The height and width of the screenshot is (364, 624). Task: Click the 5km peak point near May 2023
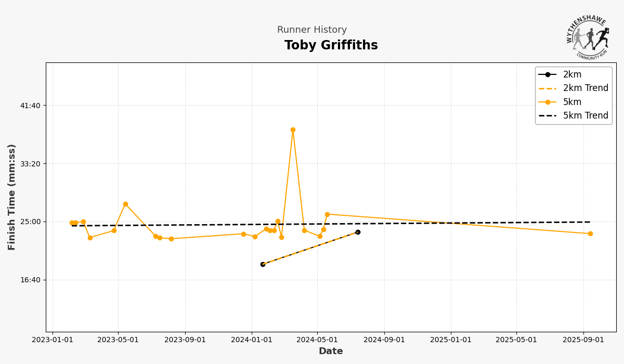point(125,204)
